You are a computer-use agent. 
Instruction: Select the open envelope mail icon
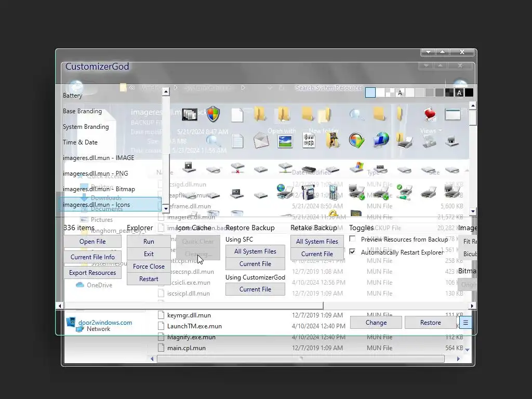pos(261,140)
